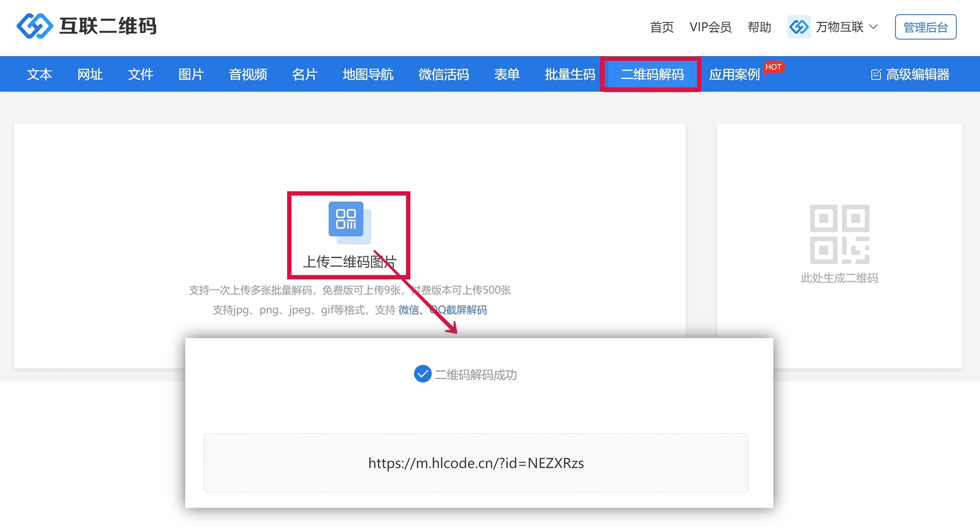Click the advanced editor pencil icon
The width and height of the screenshot is (980, 527).
point(876,75)
